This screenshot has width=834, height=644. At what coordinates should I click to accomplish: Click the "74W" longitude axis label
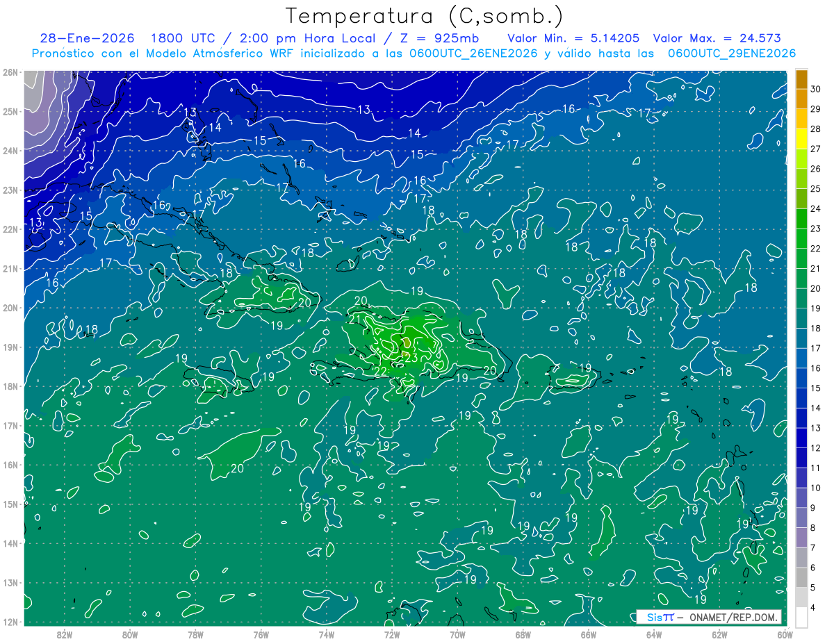tap(326, 634)
